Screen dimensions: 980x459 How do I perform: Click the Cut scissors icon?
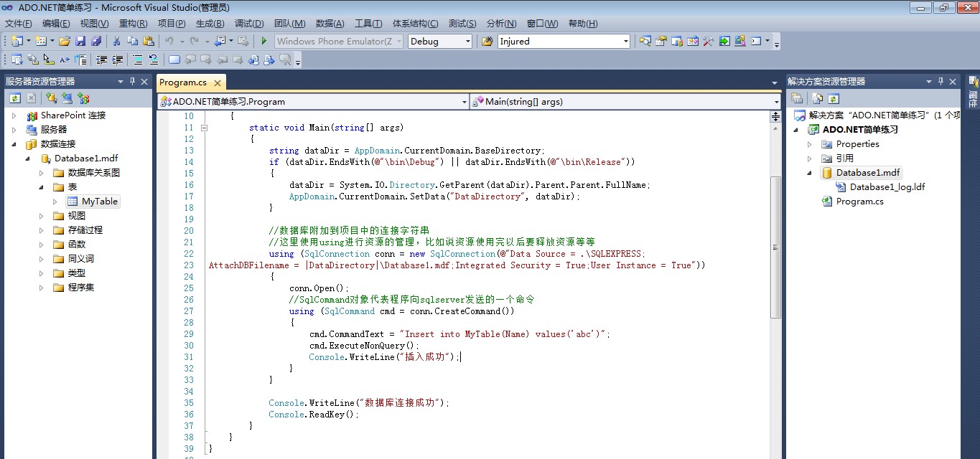pos(116,42)
